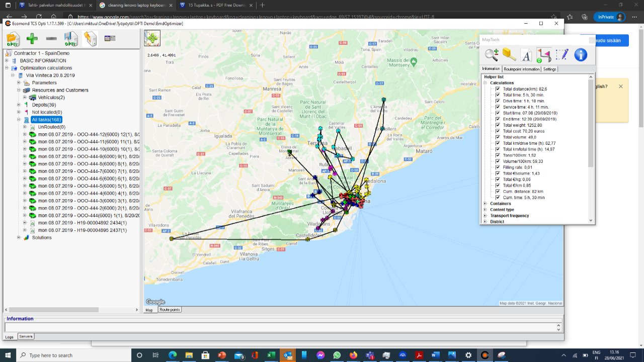This screenshot has width=644, height=362.
Task: Select MapTools zoom magnifier tool
Action: tap(492, 54)
